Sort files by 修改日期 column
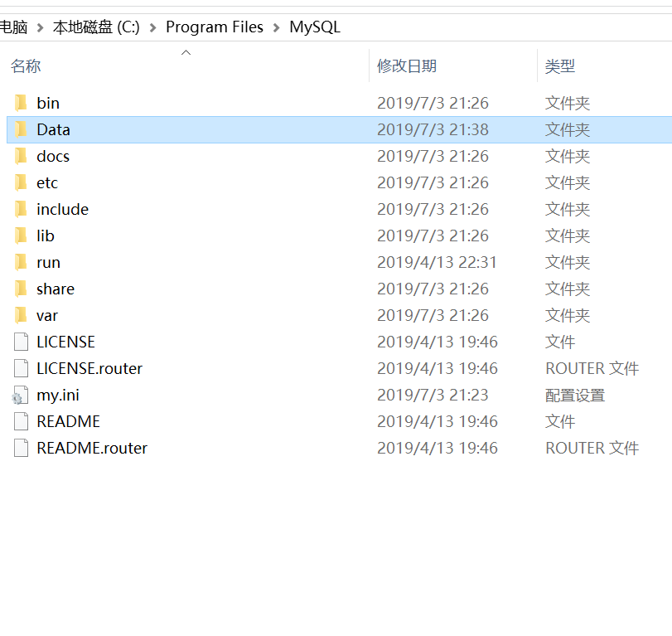Viewport: 672px width, 636px height. [406, 66]
